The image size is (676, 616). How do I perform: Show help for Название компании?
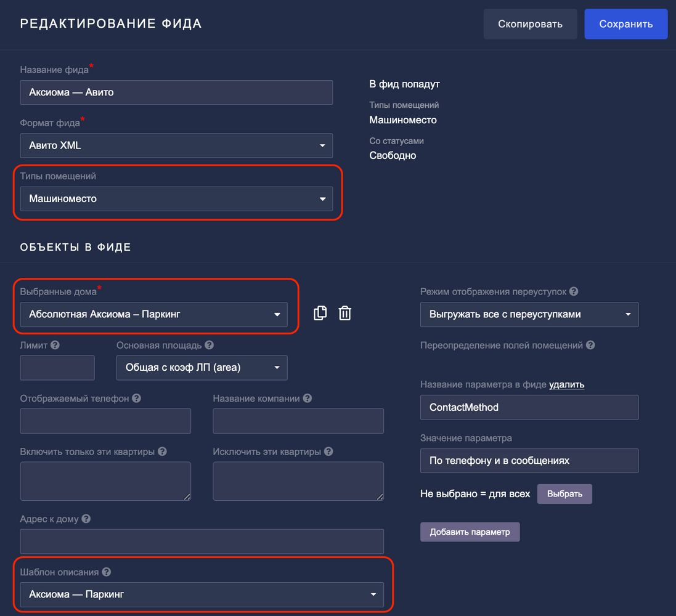(x=307, y=398)
